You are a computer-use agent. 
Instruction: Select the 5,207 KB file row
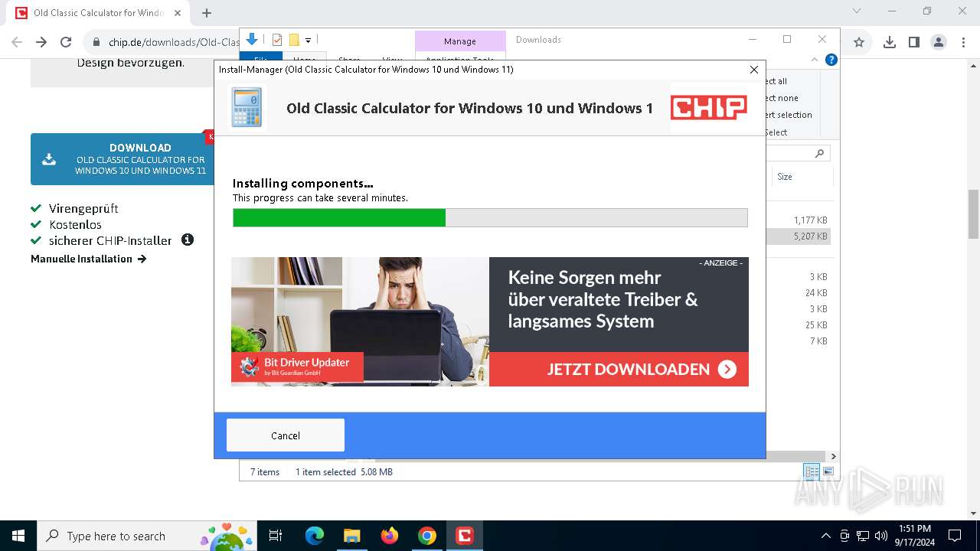(x=799, y=236)
